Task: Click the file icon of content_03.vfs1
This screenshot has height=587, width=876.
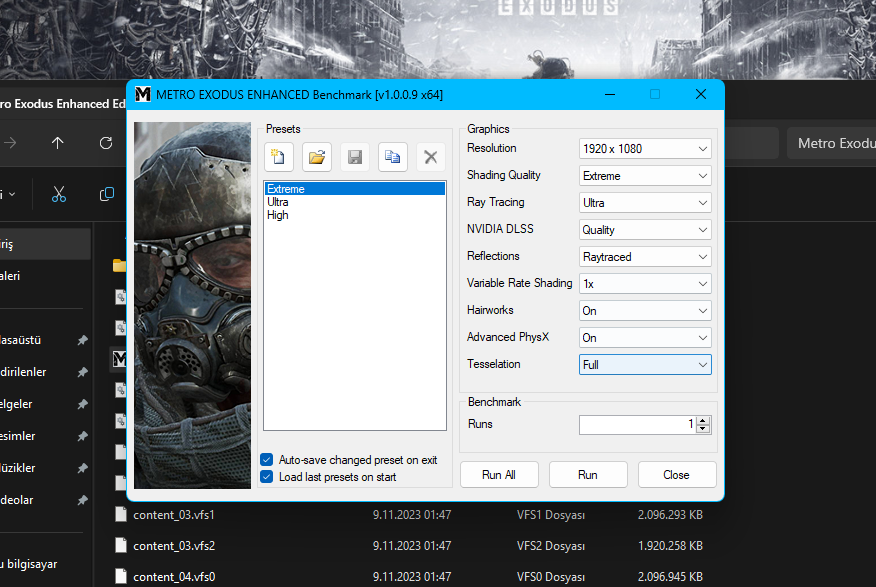Action: [x=121, y=514]
